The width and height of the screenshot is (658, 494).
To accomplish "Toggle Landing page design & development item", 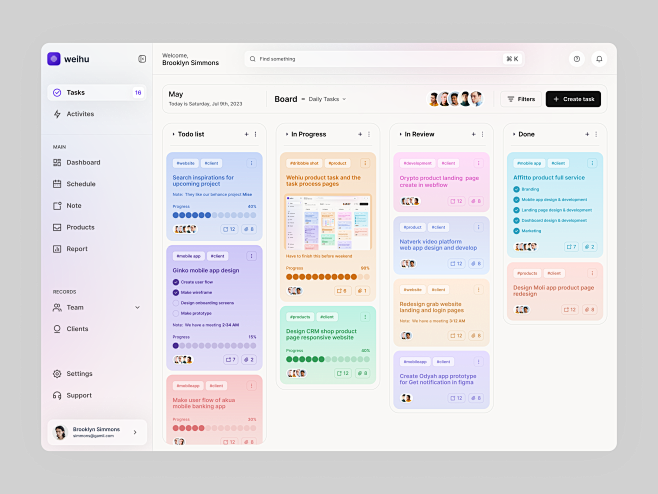I will (517, 210).
